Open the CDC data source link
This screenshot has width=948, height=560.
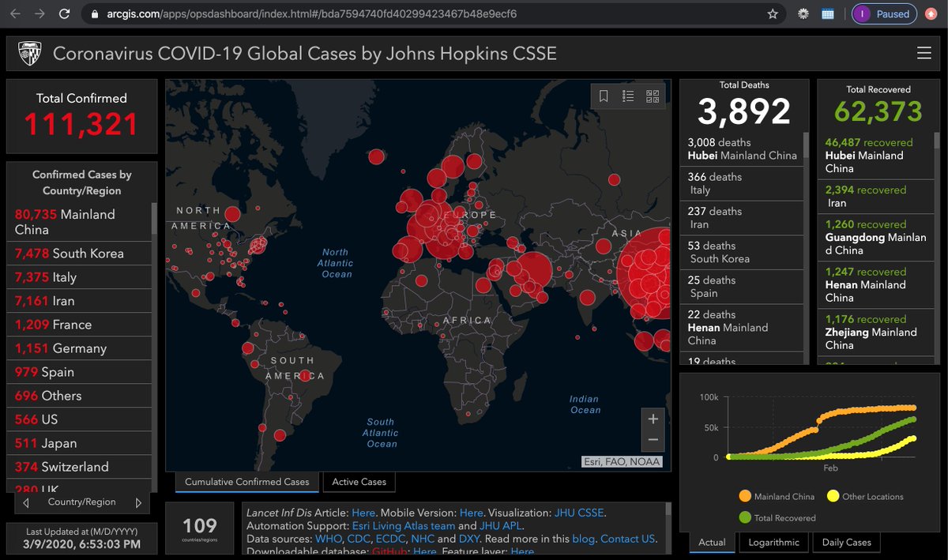(359, 539)
